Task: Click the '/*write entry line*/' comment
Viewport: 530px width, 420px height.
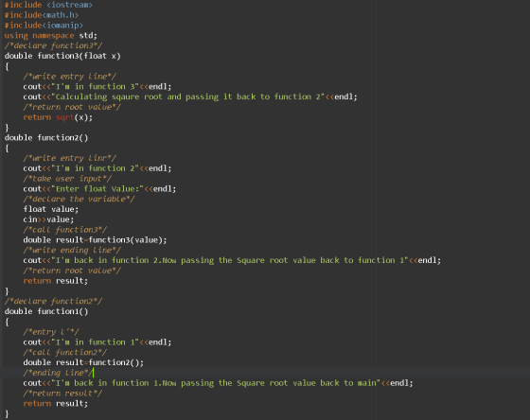Action: tap(70, 77)
